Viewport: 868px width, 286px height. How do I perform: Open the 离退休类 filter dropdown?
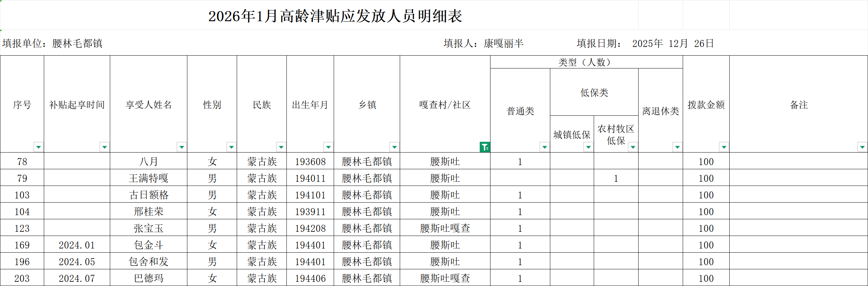pos(677,147)
